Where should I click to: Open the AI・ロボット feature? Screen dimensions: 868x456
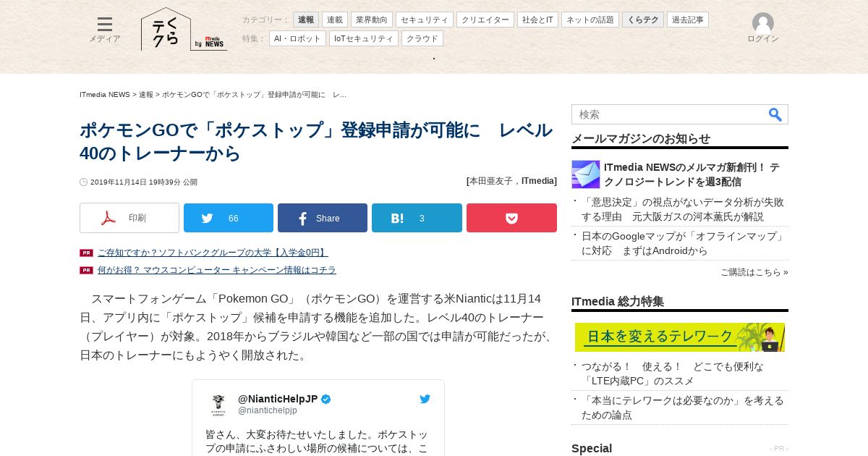(297, 38)
